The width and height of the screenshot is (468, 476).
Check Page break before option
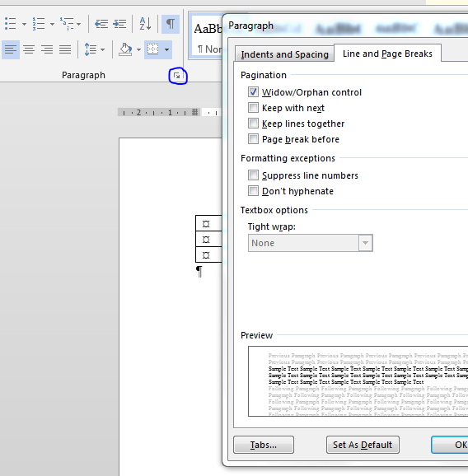click(253, 139)
